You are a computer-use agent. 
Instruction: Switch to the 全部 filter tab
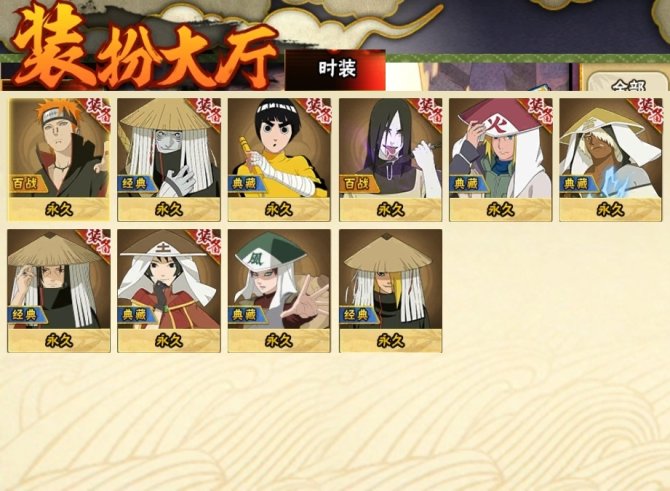pos(627,83)
